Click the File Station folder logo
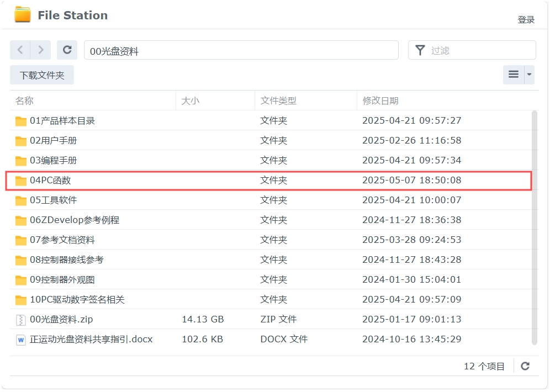 click(23, 15)
